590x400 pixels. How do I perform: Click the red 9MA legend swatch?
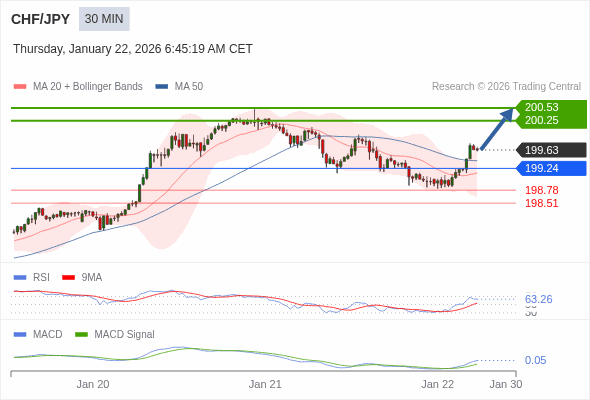68,278
